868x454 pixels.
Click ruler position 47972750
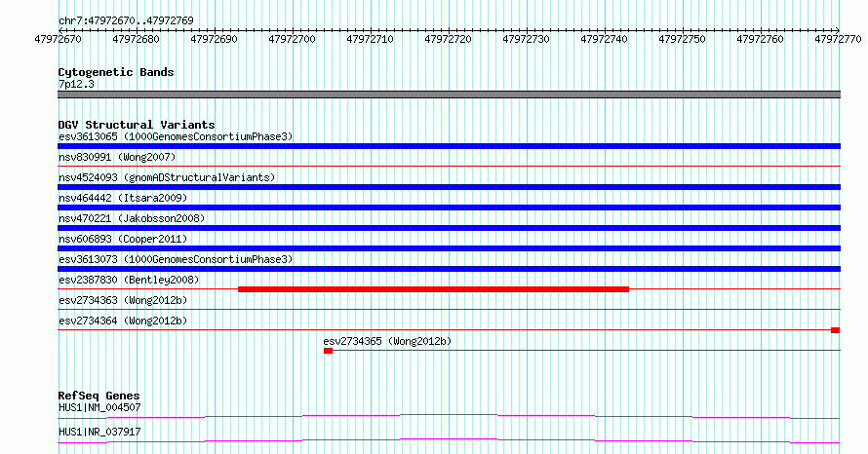[682, 39]
